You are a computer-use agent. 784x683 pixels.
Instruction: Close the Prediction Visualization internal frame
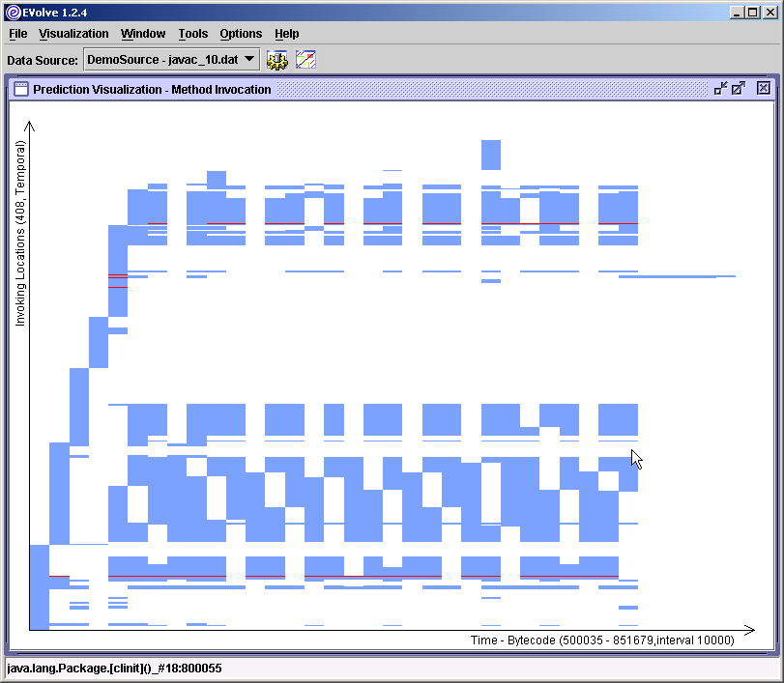point(763,89)
